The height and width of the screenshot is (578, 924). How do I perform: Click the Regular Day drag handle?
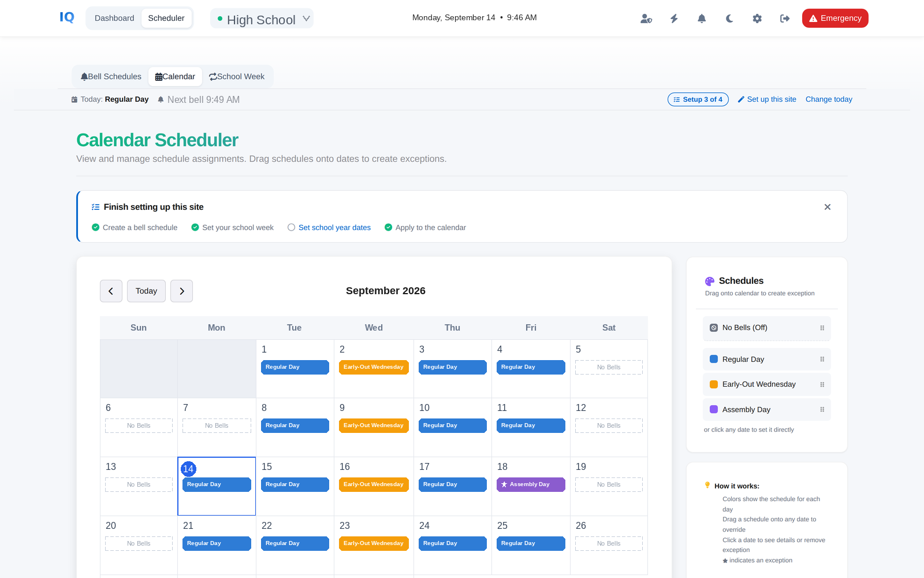coord(822,360)
